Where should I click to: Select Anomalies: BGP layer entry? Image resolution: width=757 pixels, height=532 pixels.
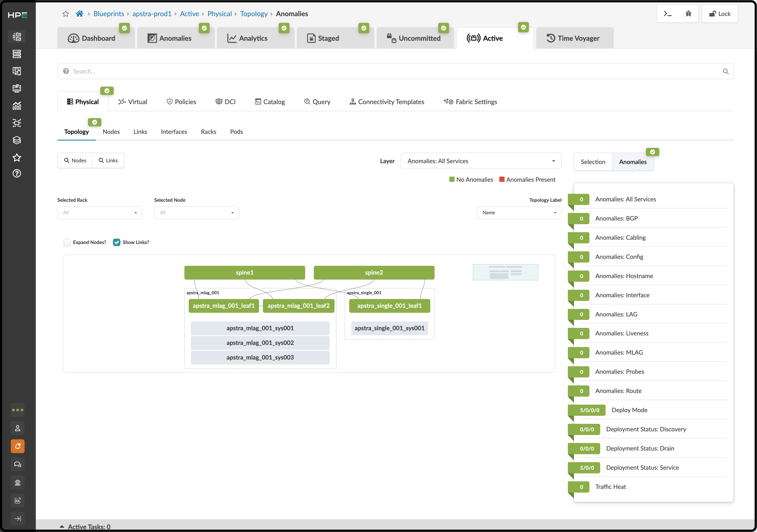tap(616, 219)
